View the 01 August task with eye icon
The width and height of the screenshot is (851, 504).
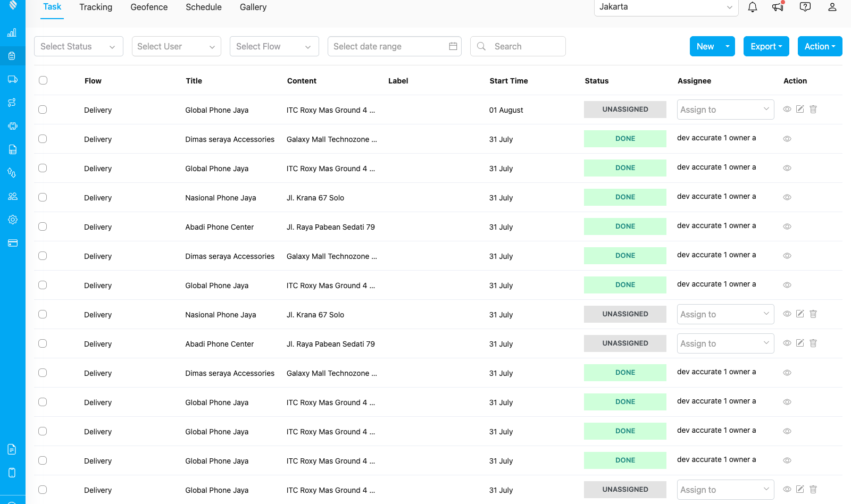[x=787, y=109]
